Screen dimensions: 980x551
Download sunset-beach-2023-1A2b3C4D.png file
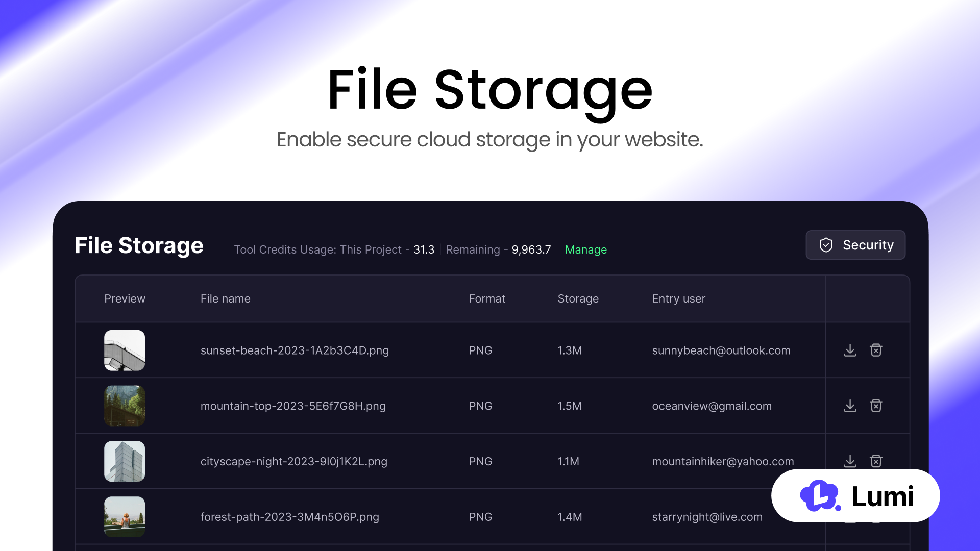pos(850,350)
